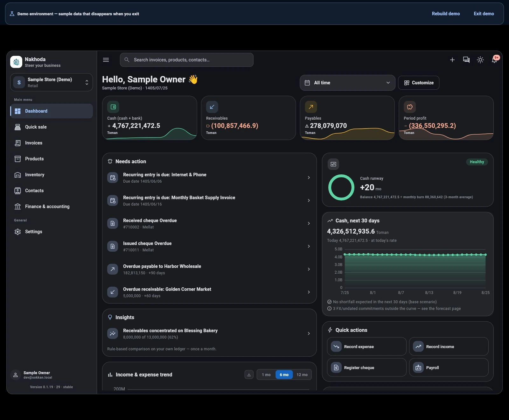509x420 pixels.
Task: Open the Received cheque Overdue item
Action: coord(209,223)
